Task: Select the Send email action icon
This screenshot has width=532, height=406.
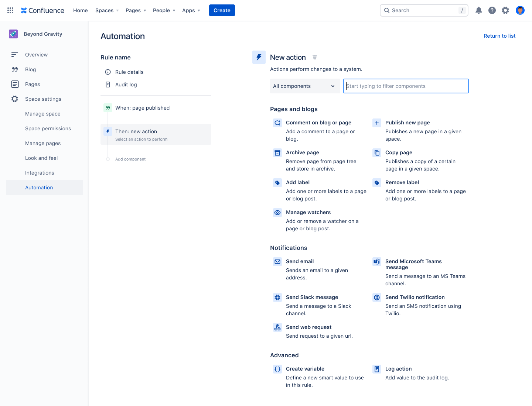Action: (277, 261)
